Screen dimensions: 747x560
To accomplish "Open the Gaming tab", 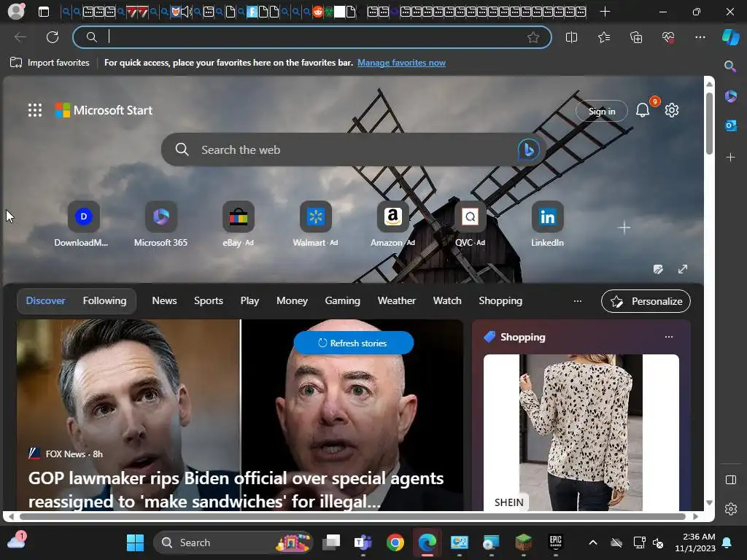I will 343,301.
